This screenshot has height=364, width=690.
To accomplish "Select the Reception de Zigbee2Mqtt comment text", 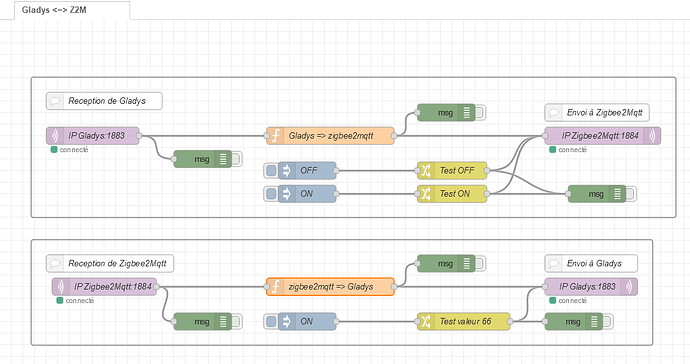I will click(x=117, y=264).
